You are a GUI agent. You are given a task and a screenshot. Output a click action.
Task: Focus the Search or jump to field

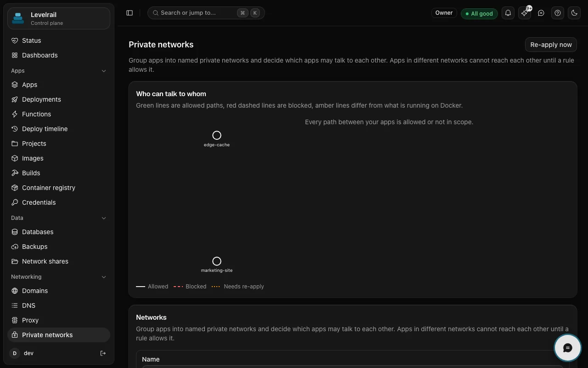tap(206, 13)
